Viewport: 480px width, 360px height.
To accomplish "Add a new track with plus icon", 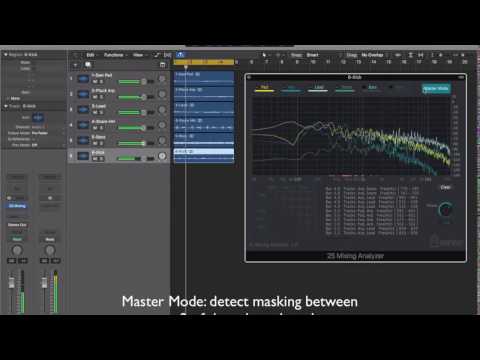I will click(x=75, y=65).
